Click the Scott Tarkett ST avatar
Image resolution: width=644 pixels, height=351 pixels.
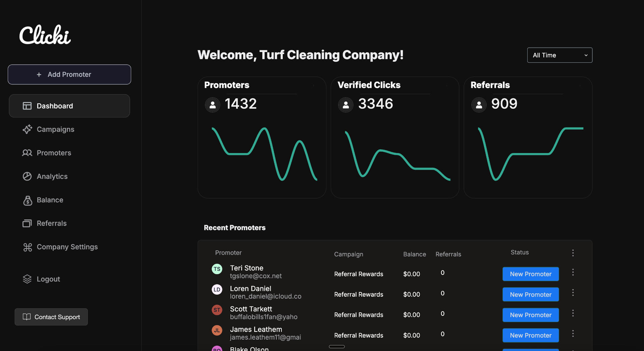[x=217, y=310]
